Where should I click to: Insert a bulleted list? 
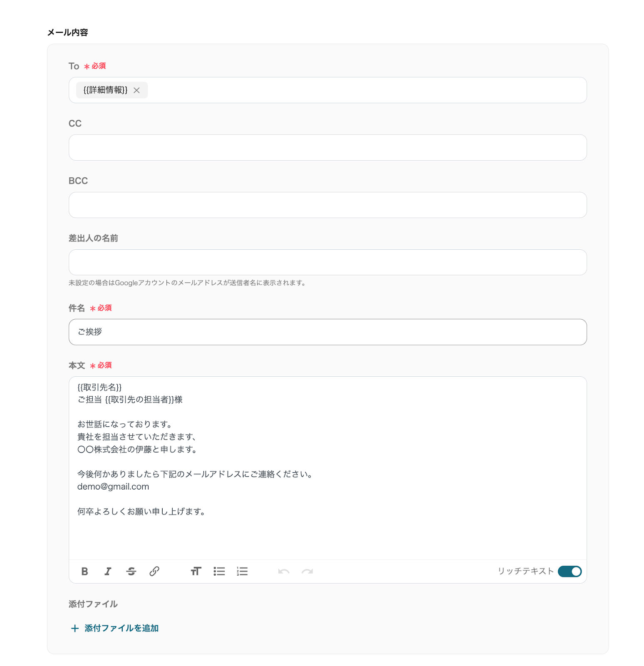[x=219, y=572]
